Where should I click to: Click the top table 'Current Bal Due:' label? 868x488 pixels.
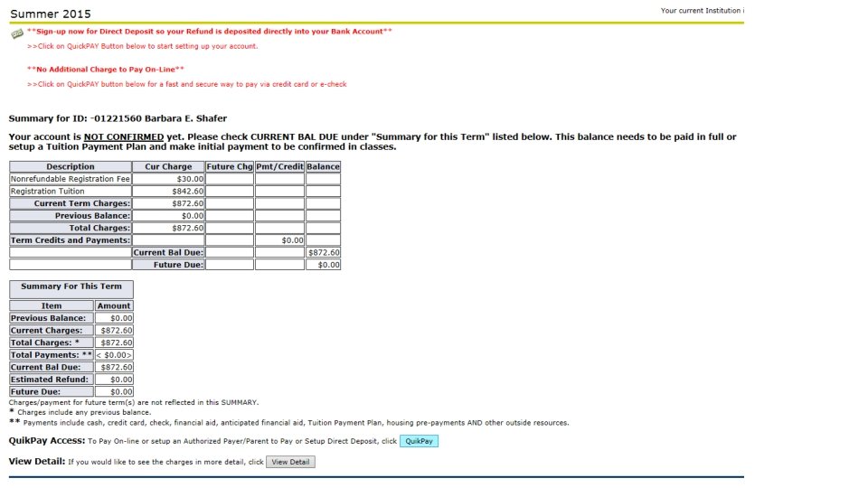[168, 252]
